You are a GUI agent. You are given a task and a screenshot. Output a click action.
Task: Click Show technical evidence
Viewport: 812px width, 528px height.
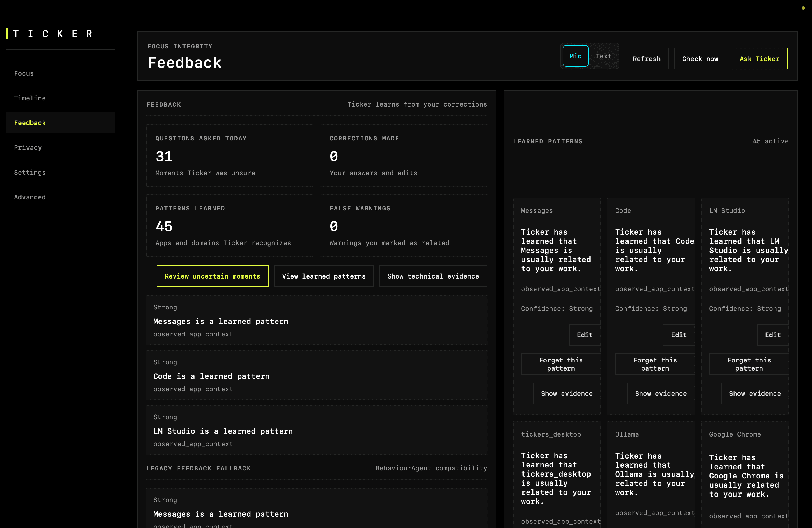click(433, 276)
